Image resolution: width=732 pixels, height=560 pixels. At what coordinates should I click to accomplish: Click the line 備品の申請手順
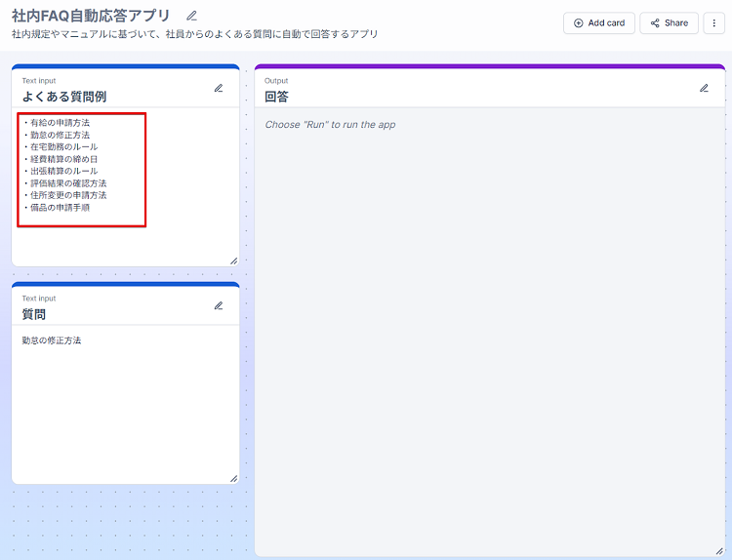point(57,208)
